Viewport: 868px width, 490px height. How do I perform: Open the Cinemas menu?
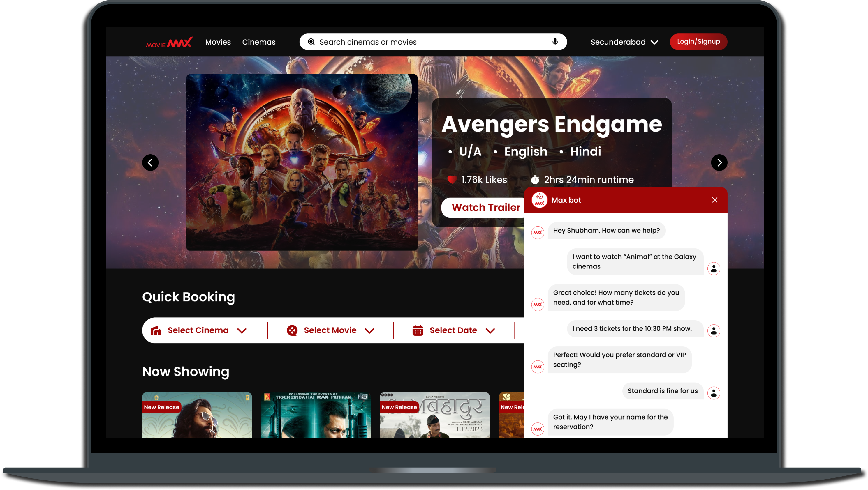click(259, 42)
